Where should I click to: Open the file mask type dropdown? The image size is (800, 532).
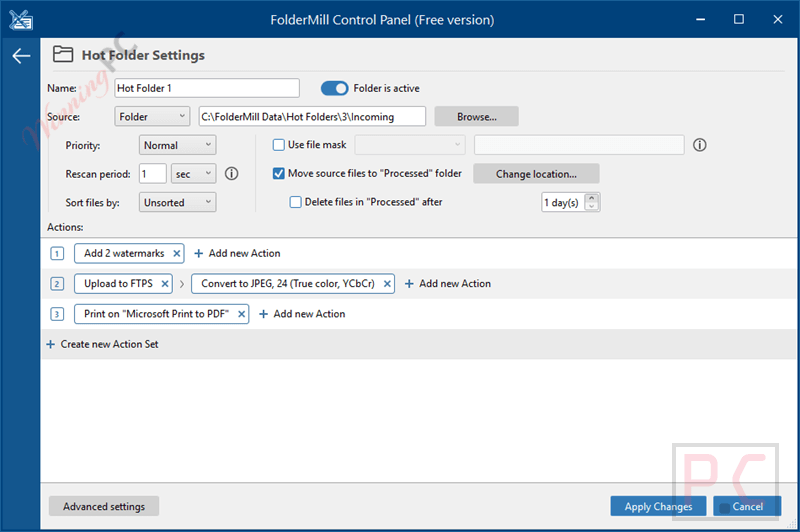point(410,145)
